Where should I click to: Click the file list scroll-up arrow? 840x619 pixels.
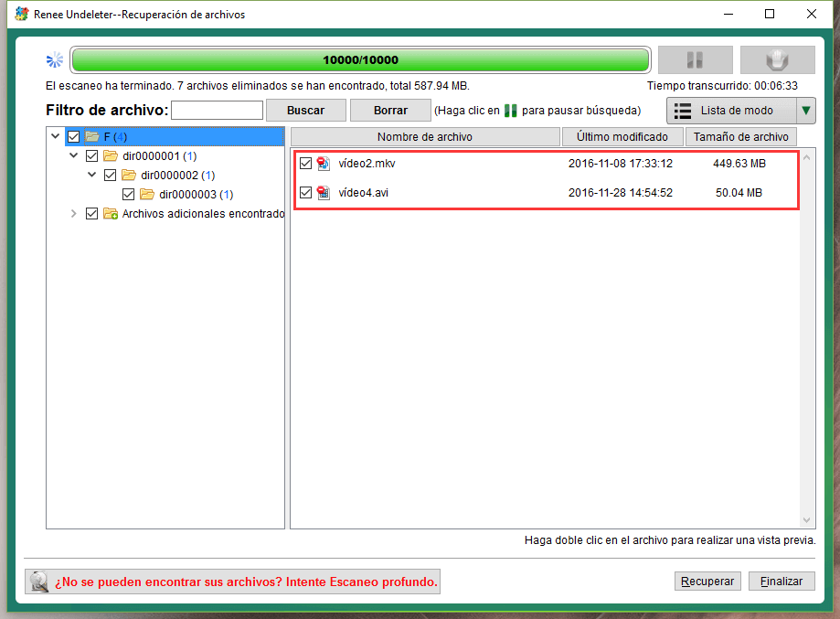[807, 157]
